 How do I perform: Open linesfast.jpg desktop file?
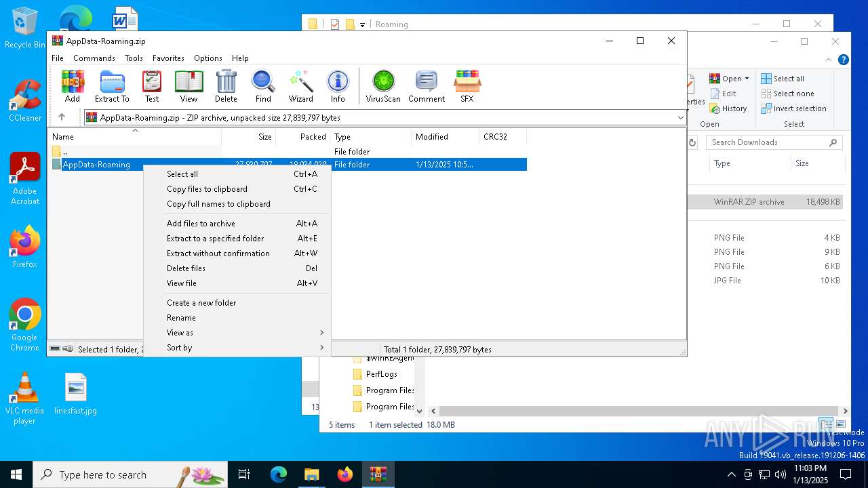[75, 394]
